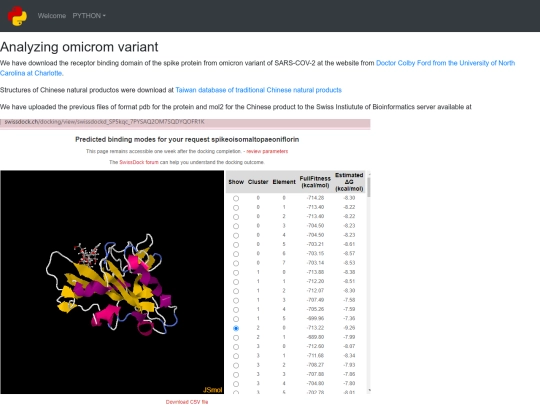Select radio for FullFitness -707.49 row
The height and width of the screenshot is (405, 540).
click(236, 301)
